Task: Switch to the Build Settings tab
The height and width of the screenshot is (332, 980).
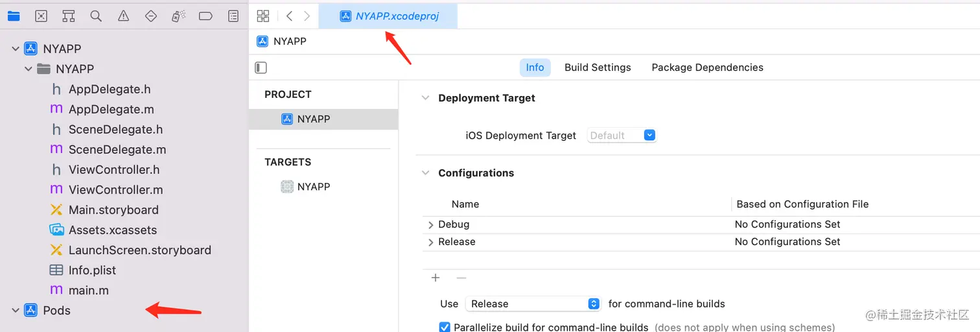Action: click(x=598, y=67)
